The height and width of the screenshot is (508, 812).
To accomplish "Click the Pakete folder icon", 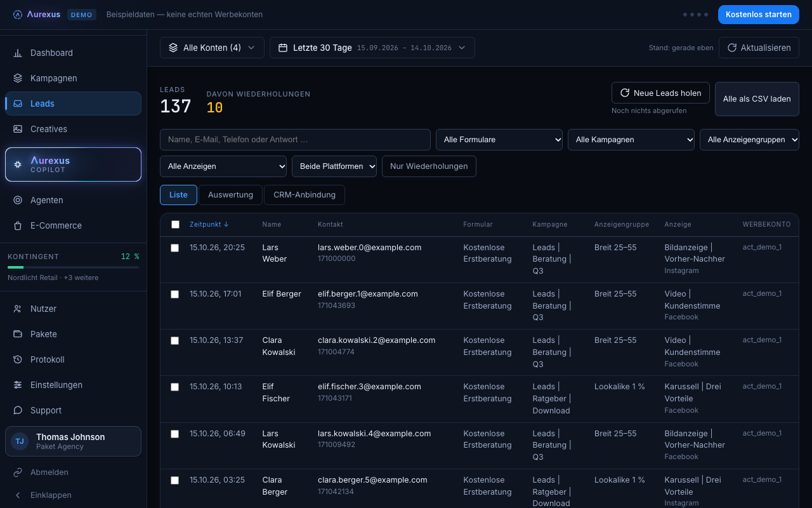I will click(x=18, y=334).
